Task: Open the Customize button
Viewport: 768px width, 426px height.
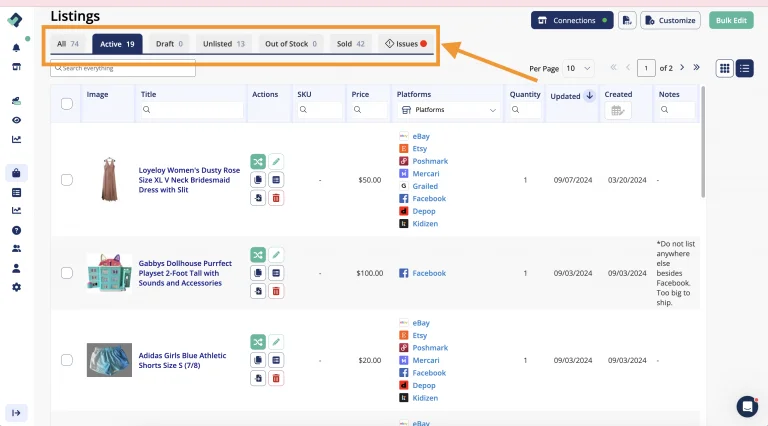Action: [x=670, y=20]
